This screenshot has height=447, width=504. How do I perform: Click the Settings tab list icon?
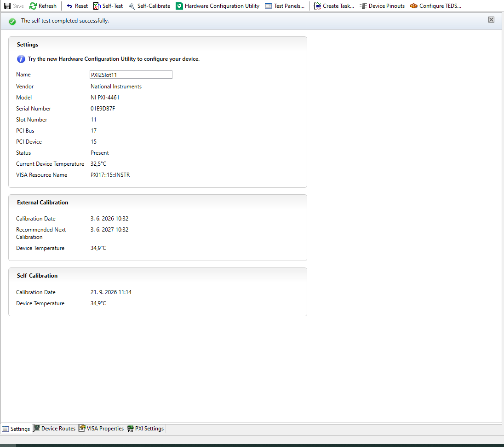coord(6,429)
